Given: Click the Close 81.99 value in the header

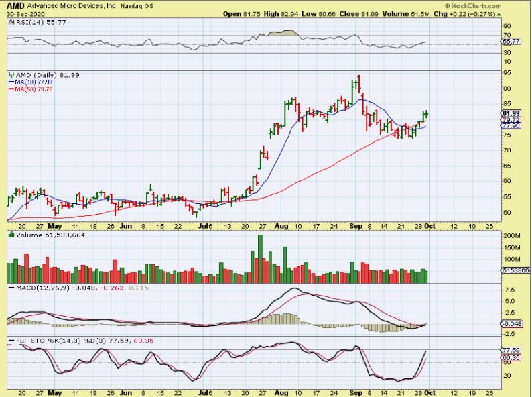Looking at the screenshot, I should [358, 14].
